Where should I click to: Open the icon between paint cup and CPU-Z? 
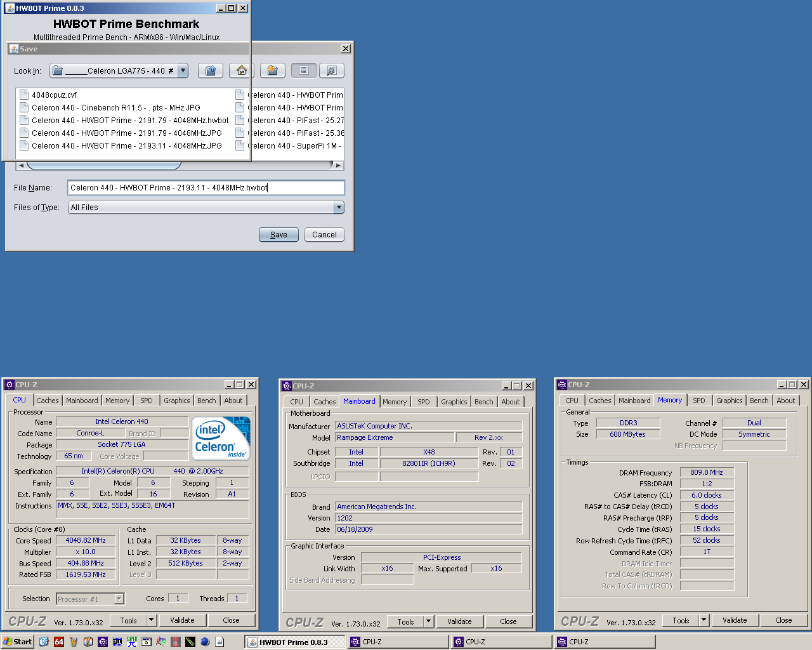[x=88, y=642]
